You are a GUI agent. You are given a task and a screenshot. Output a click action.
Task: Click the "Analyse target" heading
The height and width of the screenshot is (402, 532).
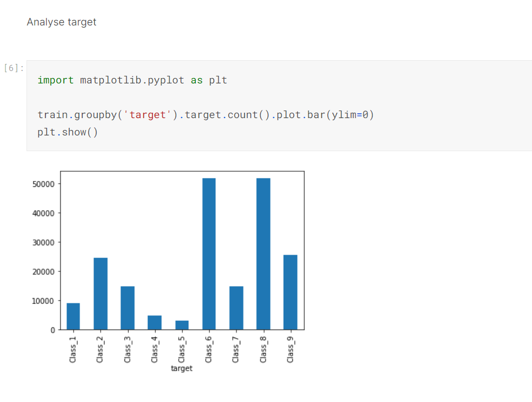click(x=61, y=22)
